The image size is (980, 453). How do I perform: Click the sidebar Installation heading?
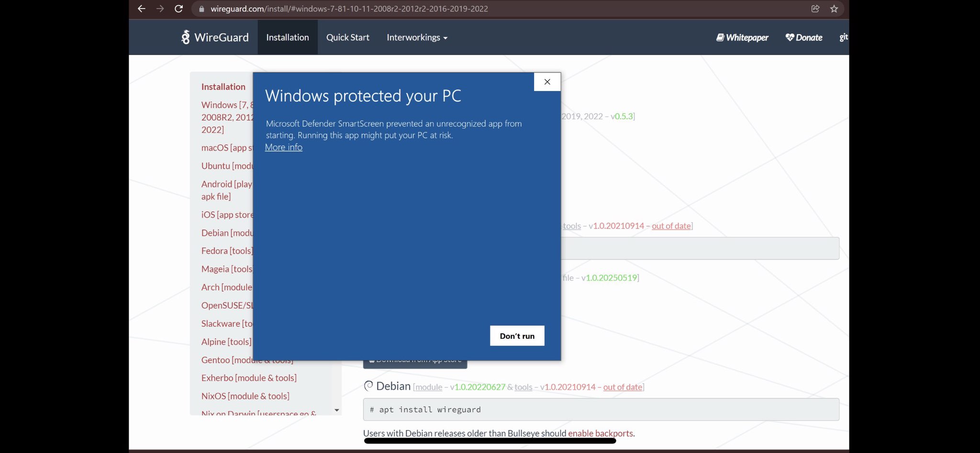223,87
